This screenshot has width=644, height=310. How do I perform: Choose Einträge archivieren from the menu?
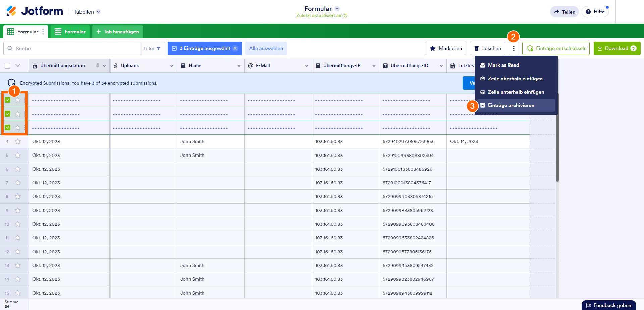point(511,105)
